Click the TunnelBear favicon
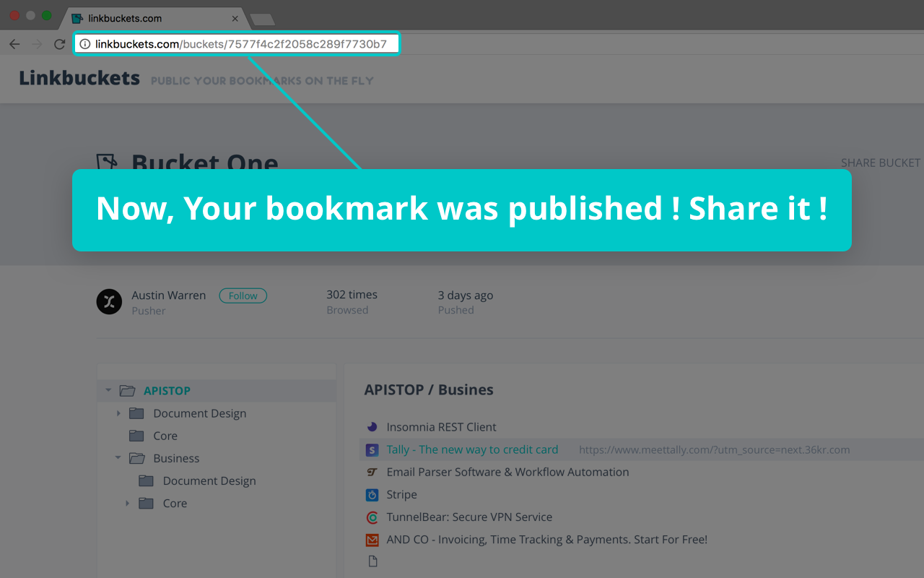 (x=372, y=517)
